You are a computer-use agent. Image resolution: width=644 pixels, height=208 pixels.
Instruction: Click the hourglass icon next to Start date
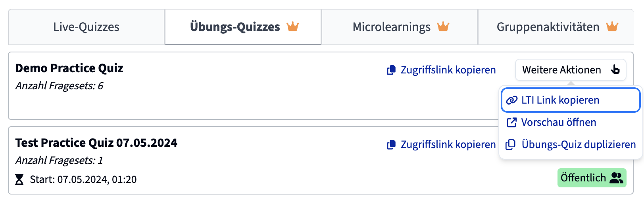19,179
